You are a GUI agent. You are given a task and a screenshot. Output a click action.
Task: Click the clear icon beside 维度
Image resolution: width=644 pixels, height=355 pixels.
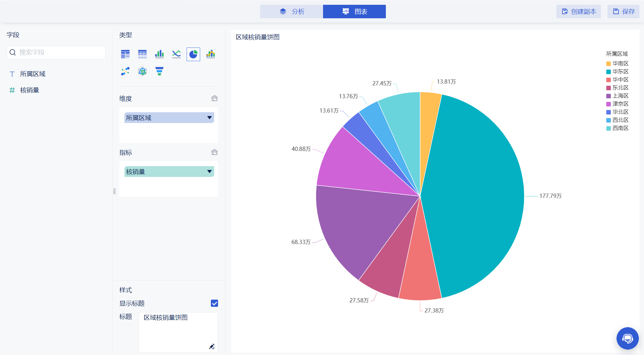point(214,98)
